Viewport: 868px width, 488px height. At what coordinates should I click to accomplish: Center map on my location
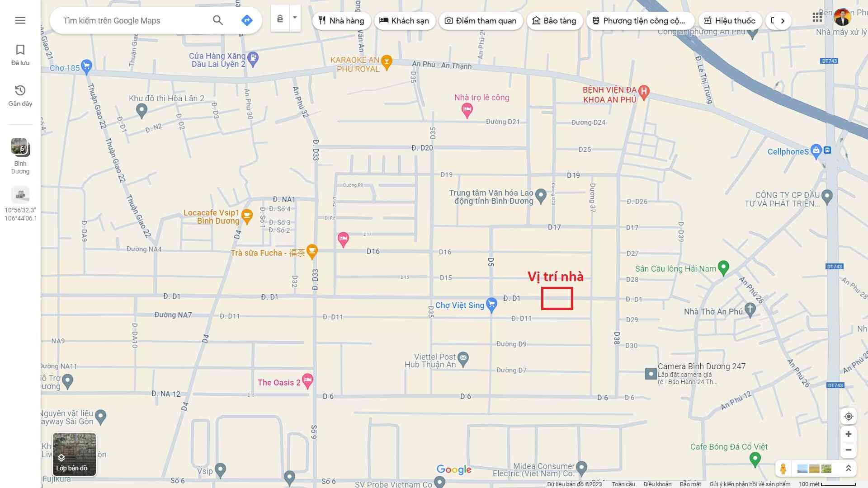[849, 416]
